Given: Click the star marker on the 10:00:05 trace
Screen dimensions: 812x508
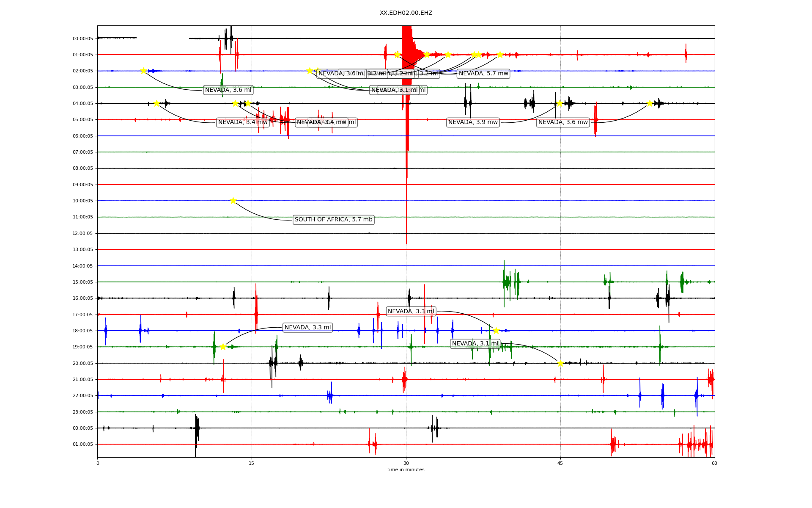Looking at the screenshot, I should pos(233,201).
